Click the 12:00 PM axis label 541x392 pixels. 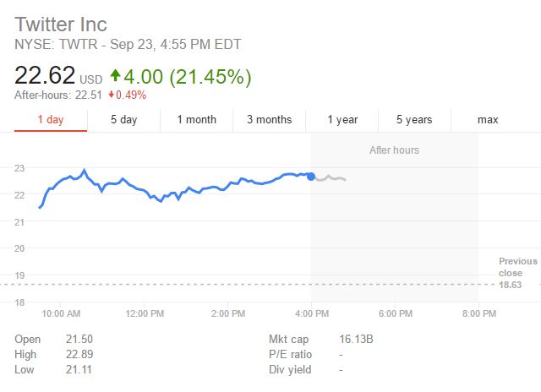(145, 313)
